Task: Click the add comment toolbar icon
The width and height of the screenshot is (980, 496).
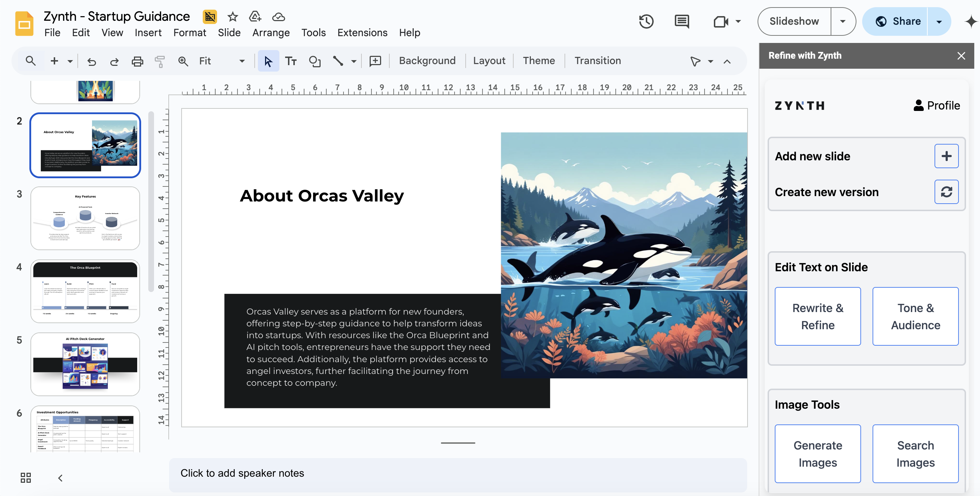Action: 375,61
